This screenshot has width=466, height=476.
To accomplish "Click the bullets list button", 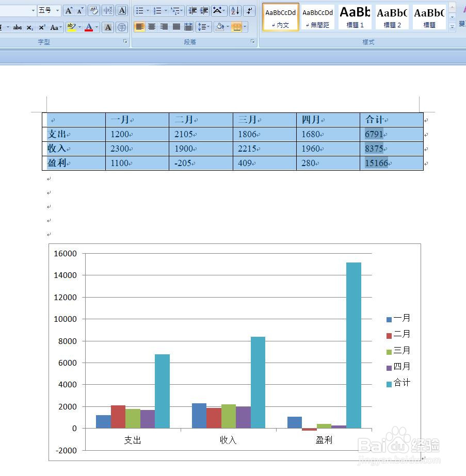I will coord(139,11).
